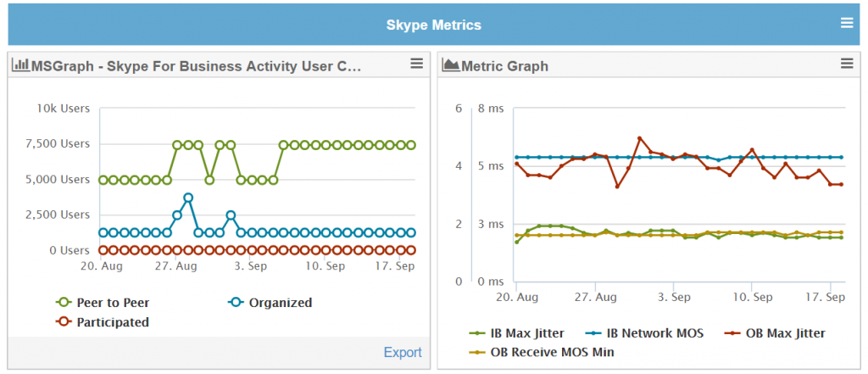The image size is (868, 374).
Task: Click '5 ms' axis label in Metric Graph
Action: click(x=491, y=165)
